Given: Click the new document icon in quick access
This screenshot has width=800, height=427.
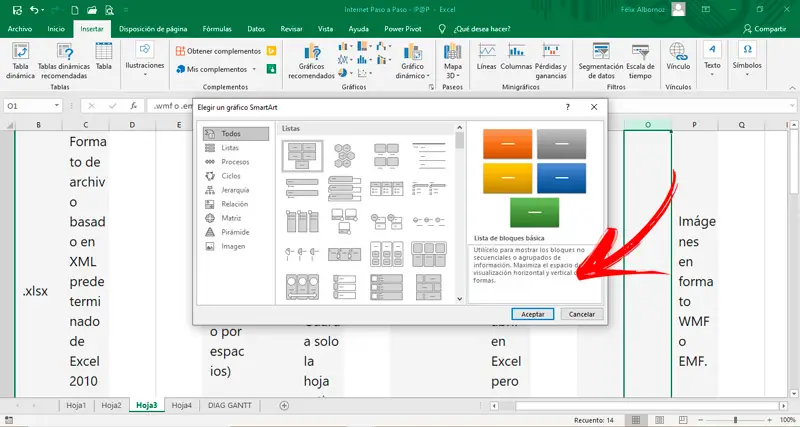Looking at the screenshot, I should pyautogui.click(x=75, y=10).
